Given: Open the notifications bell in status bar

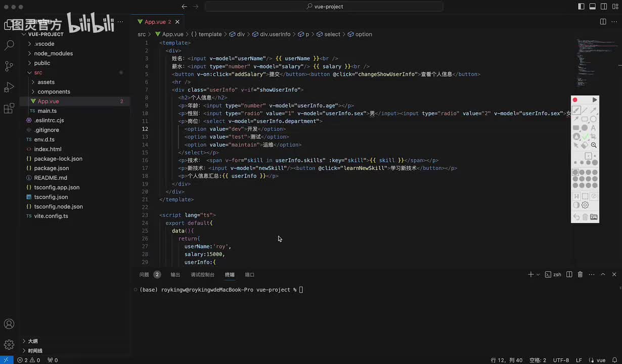Looking at the screenshot, I should 614,360.
